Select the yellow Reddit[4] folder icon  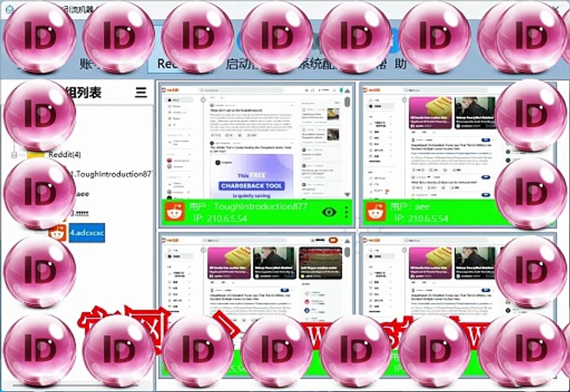(36, 155)
